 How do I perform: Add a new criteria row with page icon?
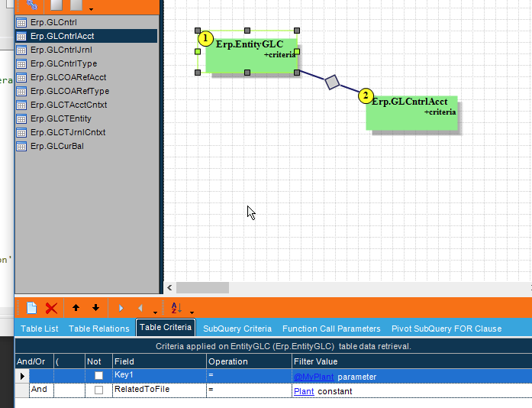click(x=31, y=308)
